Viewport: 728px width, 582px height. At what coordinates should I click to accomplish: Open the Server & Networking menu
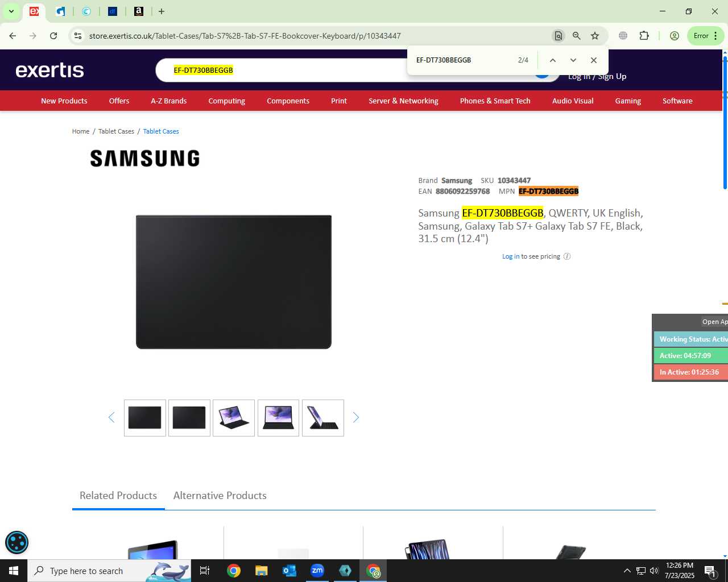coord(403,101)
